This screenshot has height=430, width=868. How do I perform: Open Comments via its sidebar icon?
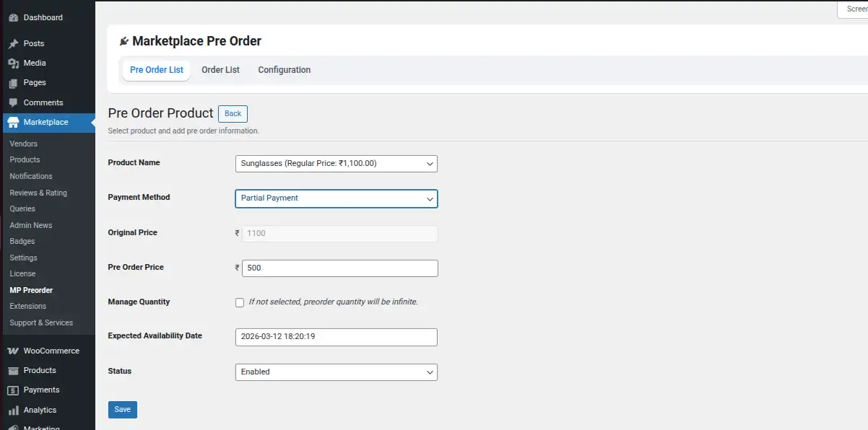(x=14, y=102)
